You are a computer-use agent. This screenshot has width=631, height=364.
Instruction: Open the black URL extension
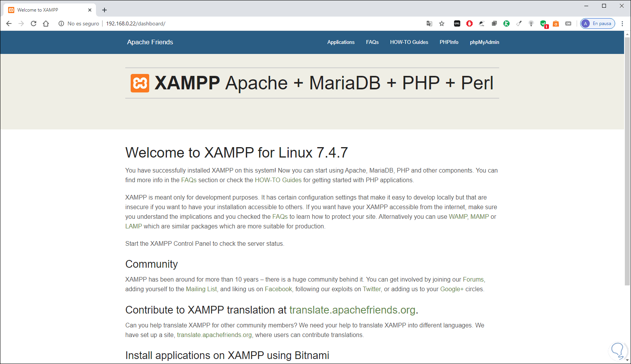(x=457, y=23)
